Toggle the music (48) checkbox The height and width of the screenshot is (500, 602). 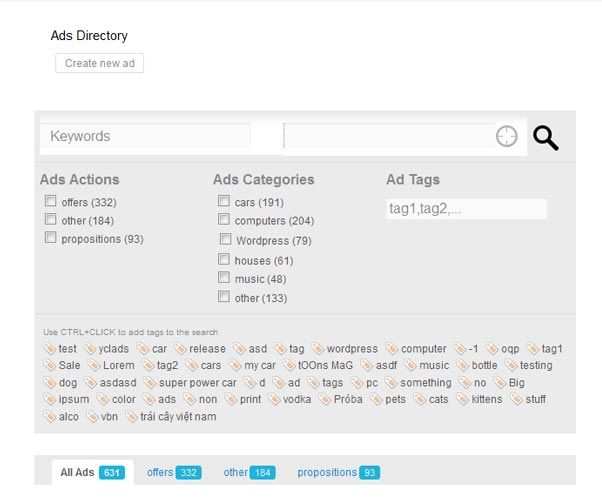pos(224,277)
